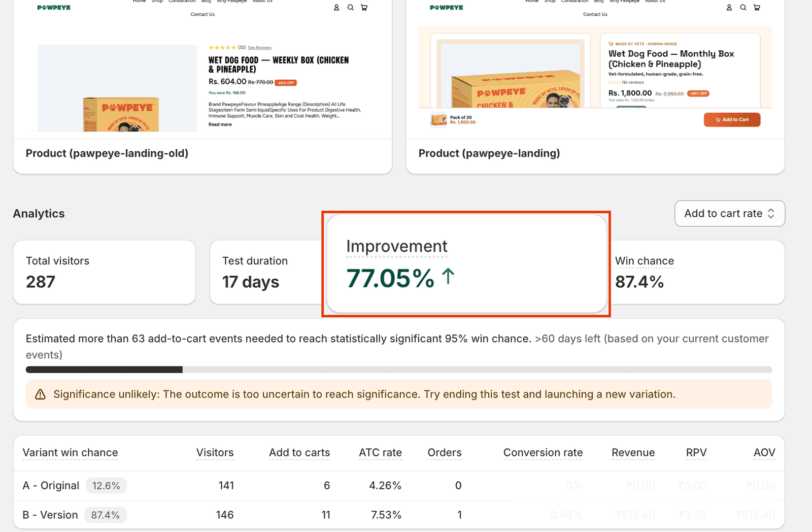Screen dimensions: 812x532
Task: Click the Product (pawpeye-landing) title
Action: point(489,153)
